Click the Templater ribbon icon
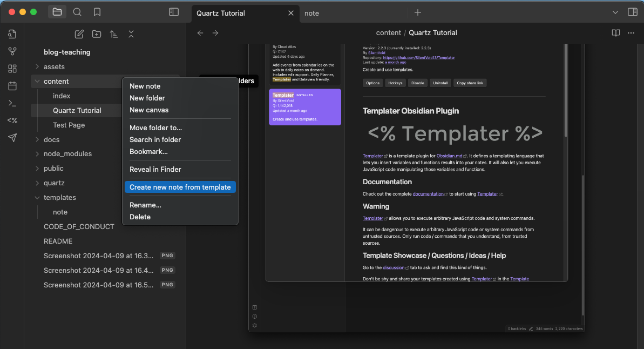The width and height of the screenshot is (644, 349). pos(12,120)
